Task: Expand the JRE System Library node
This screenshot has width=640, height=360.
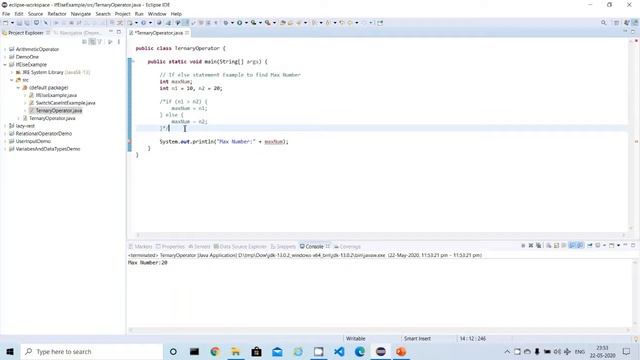Action: 12,72
